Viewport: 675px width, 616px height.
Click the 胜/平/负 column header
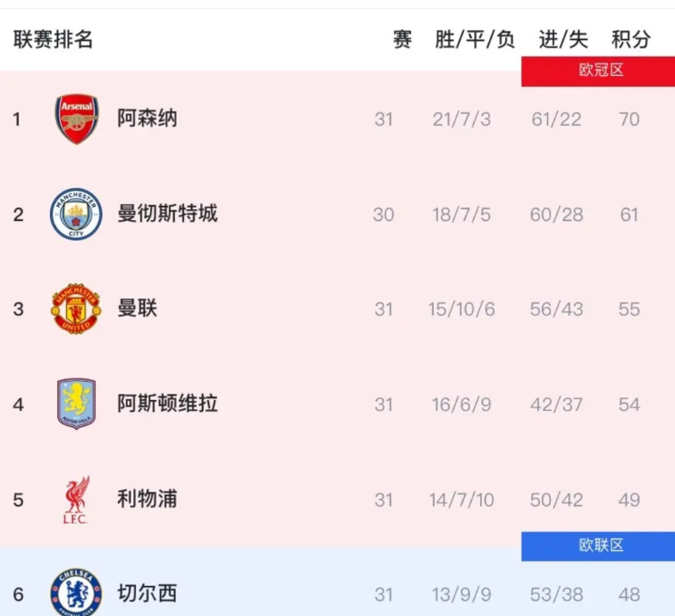pyautogui.click(x=475, y=38)
